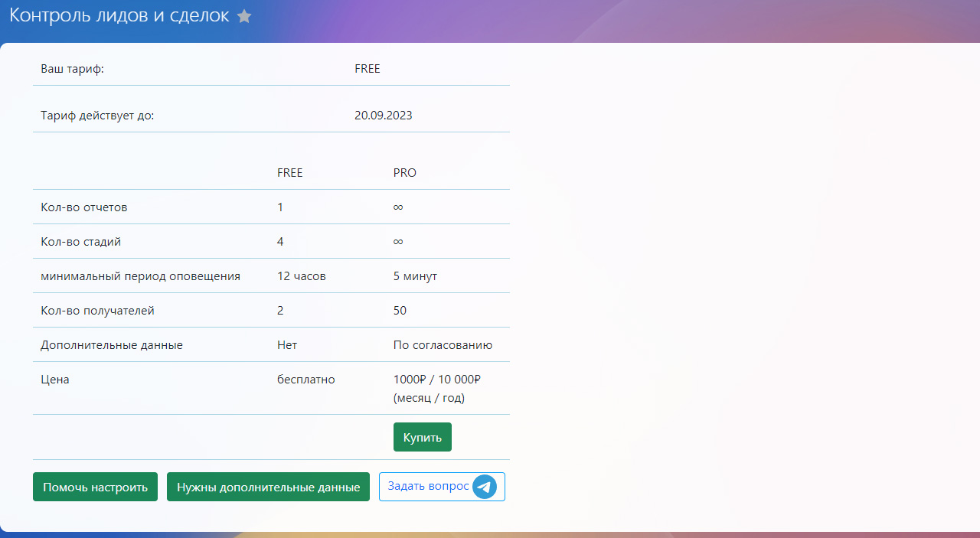This screenshot has height=538, width=980.
Task: Click PRO value 50 for Кол-во получателей
Action: tap(400, 311)
